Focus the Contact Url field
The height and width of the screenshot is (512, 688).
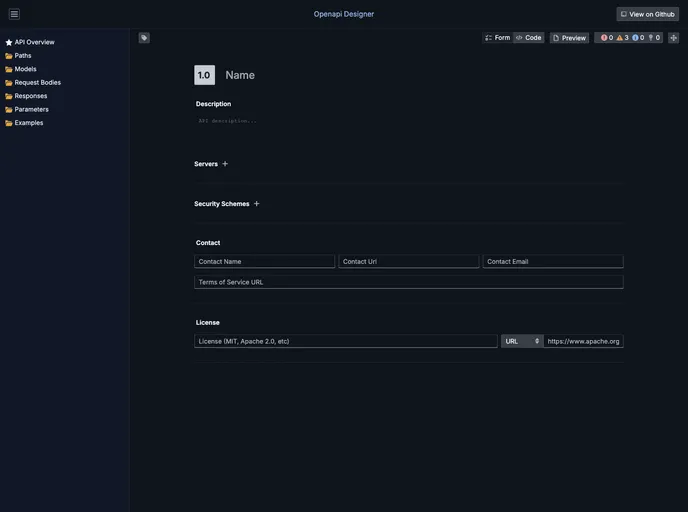pos(408,261)
